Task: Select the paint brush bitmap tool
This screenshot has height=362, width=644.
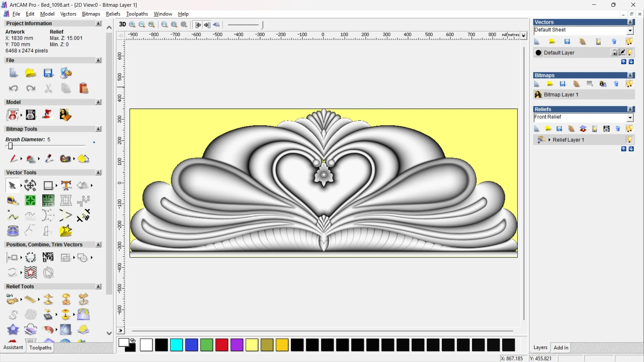Action: (x=13, y=159)
